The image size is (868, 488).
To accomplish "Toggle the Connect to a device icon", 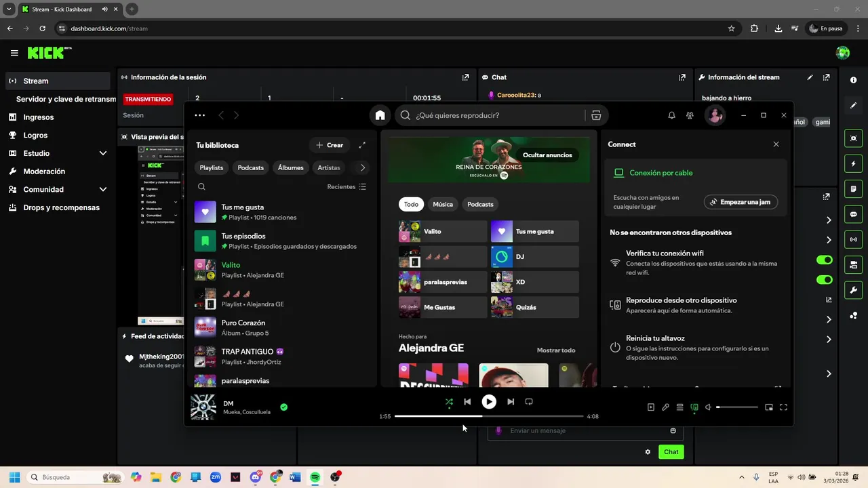I will [x=694, y=407].
